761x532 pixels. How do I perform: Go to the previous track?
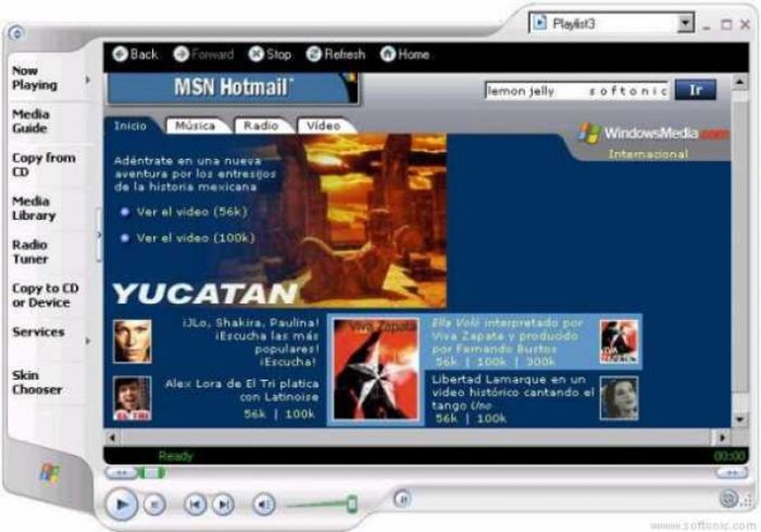tap(195, 505)
